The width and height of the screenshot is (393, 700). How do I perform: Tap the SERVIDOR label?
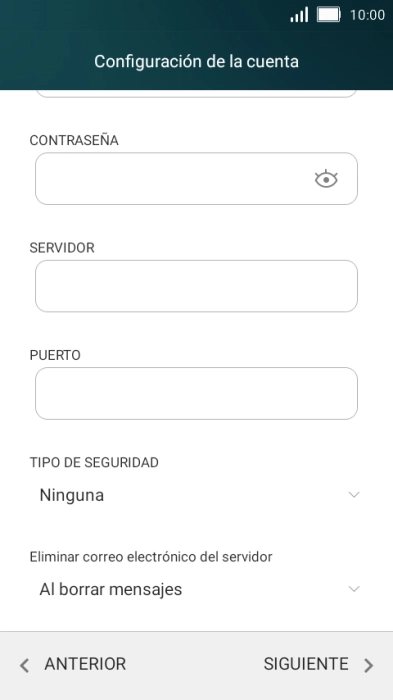pyautogui.click(x=62, y=248)
